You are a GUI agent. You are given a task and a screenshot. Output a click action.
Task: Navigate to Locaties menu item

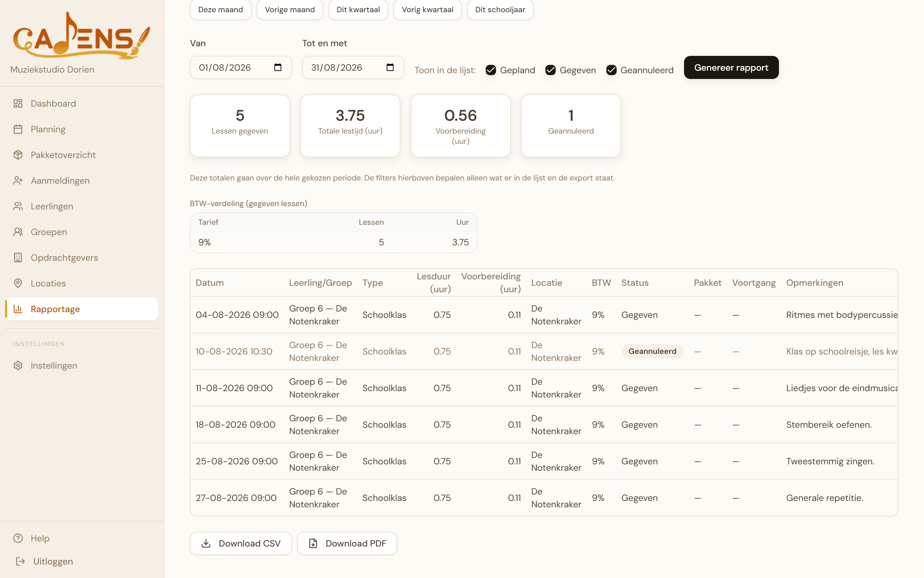[82, 283]
